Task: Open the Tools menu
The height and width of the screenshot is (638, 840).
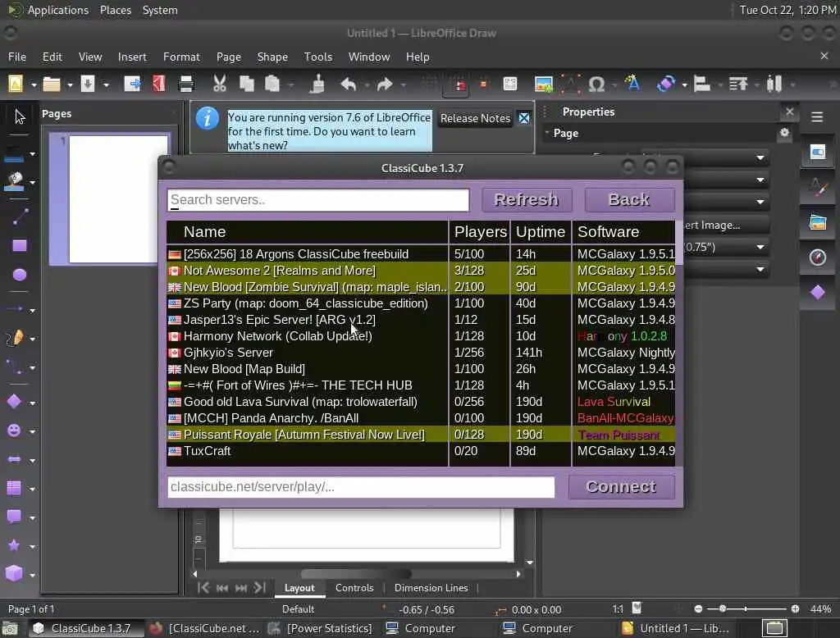Action: tap(318, 57)
